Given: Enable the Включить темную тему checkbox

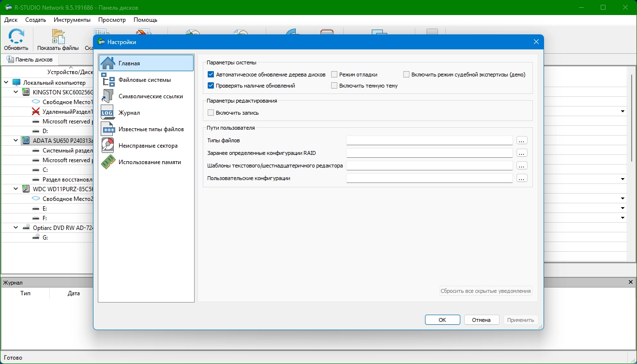Looking at the screenshot, I should (x=334, y=86).
